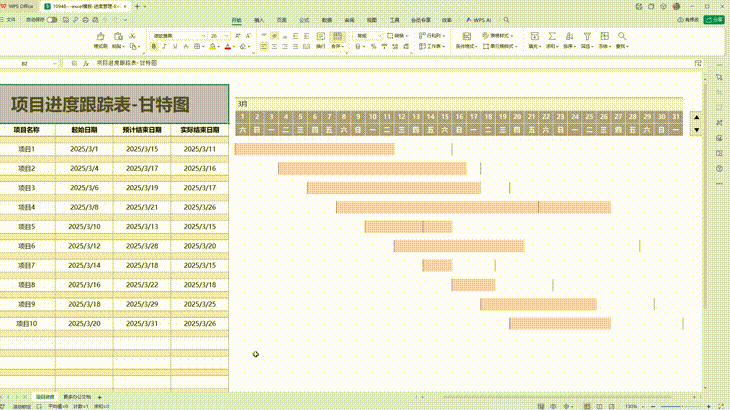Click the Format Painter brush icon
This screenshot has height=410, width=730.
[x=100, y=37]
